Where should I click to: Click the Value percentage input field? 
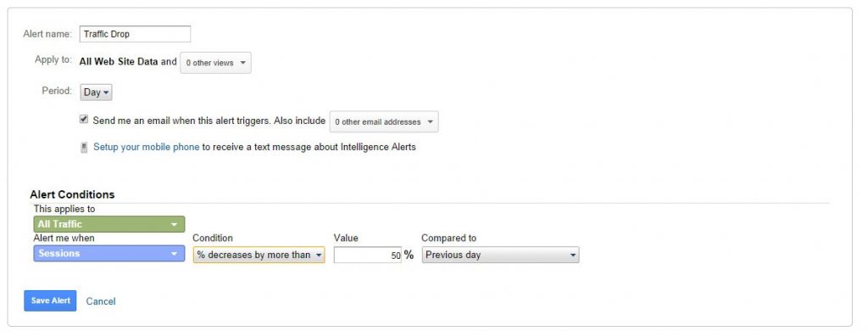[x=368, y=255]
